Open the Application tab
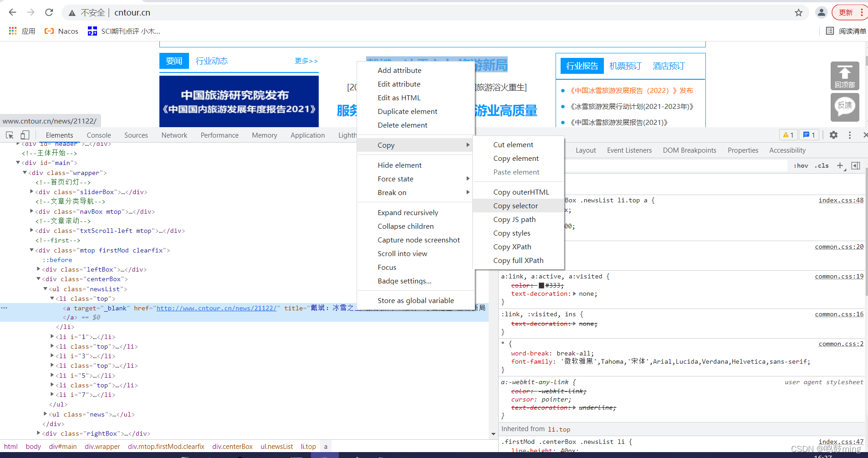The width and height of the screenshot is (868, 458). click(308, 135)
